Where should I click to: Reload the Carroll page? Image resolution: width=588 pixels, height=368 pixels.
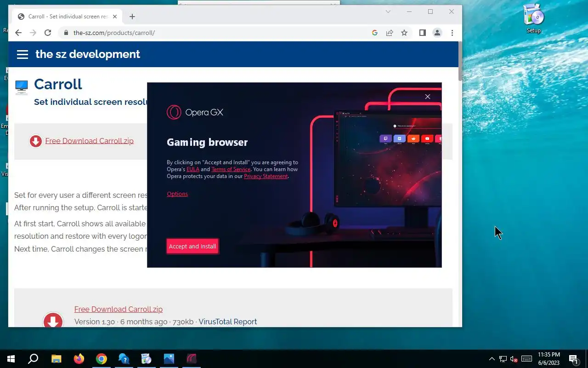(x=48, y=33)
